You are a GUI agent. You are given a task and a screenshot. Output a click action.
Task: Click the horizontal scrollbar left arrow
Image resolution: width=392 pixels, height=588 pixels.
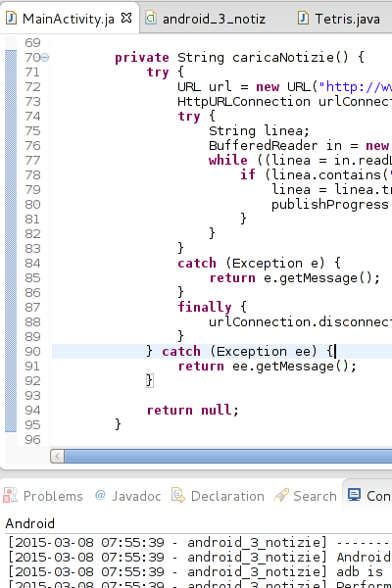click(x=57, y=456)
